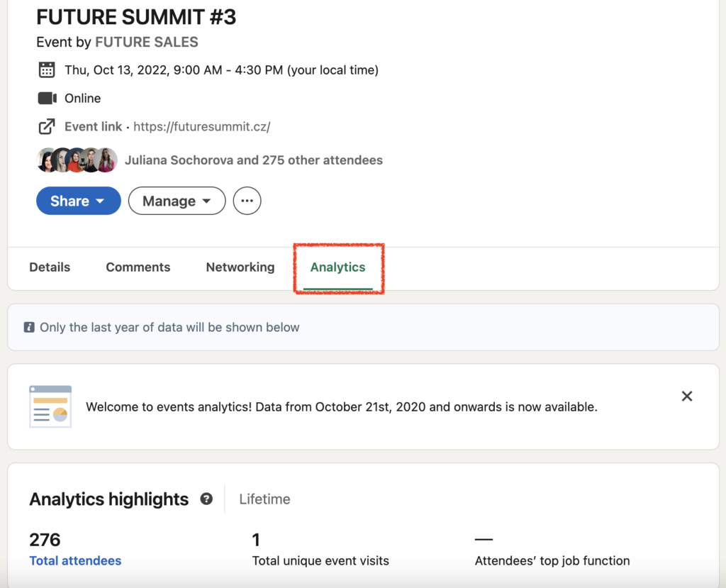Switch to the Networking tab

pos(240,267)
